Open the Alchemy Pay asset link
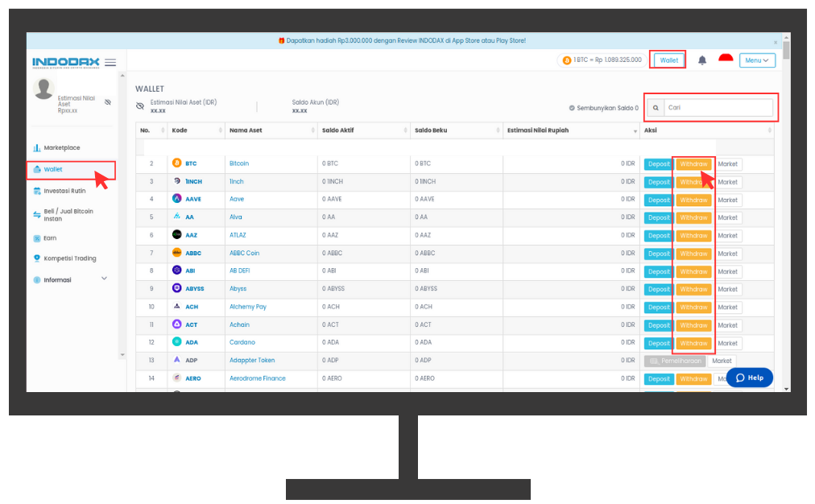Viewport: 815px width, 504px height. pyautogui.click(x=248, y=307)
